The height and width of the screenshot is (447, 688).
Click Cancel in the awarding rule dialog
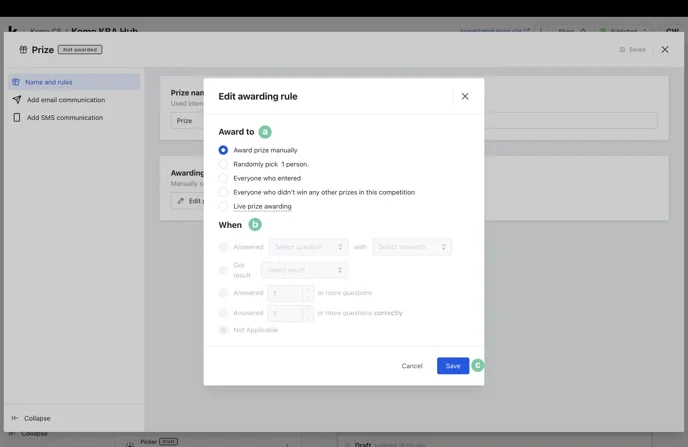[x=412, y=366]
